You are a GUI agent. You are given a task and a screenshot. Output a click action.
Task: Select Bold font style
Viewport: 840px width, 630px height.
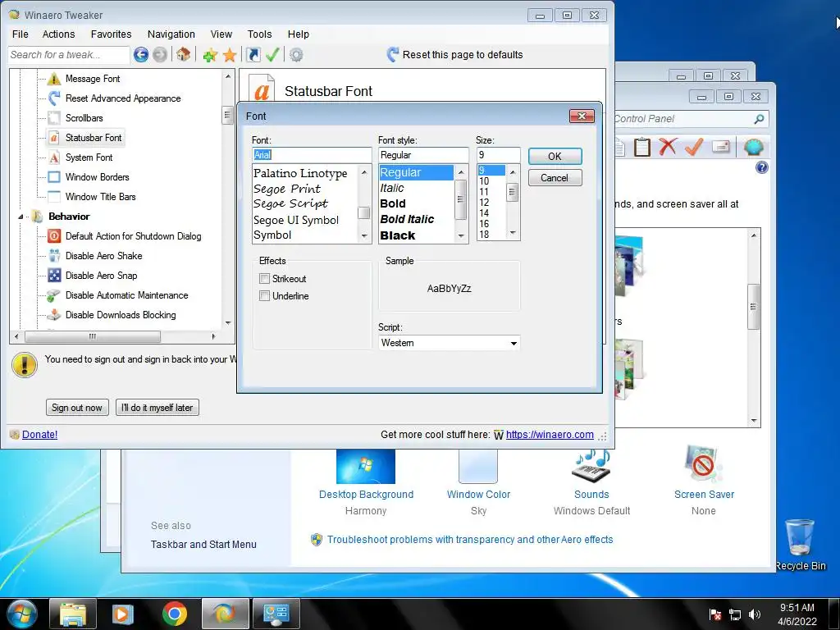point(393,203)
